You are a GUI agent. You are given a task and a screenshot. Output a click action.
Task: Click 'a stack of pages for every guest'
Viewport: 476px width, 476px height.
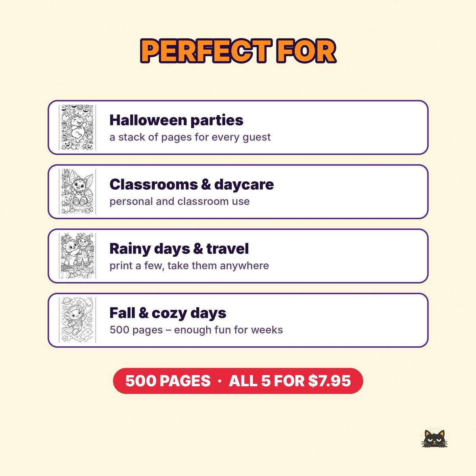190,137
